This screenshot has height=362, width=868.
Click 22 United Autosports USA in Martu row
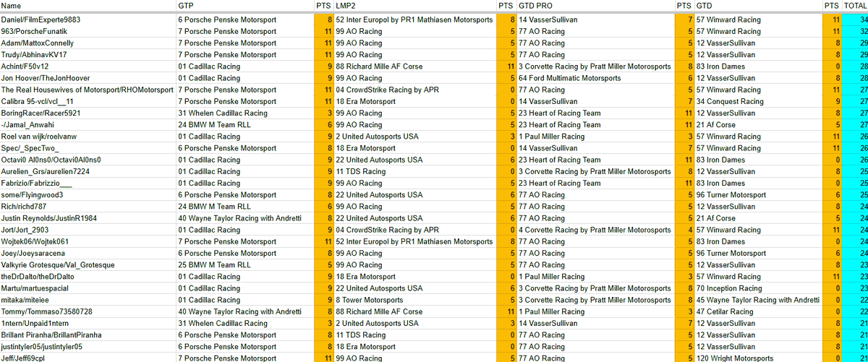coord(415,288)
